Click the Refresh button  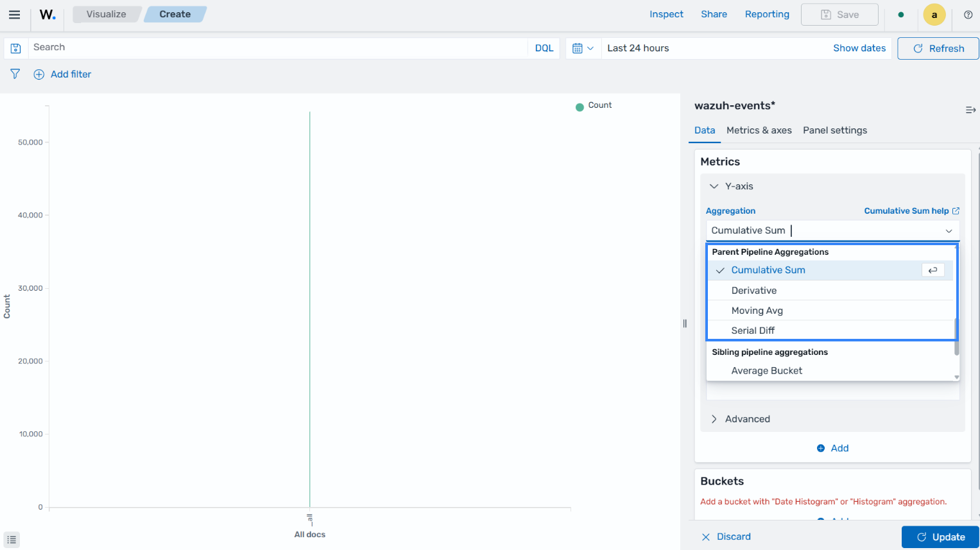point(938,48)
